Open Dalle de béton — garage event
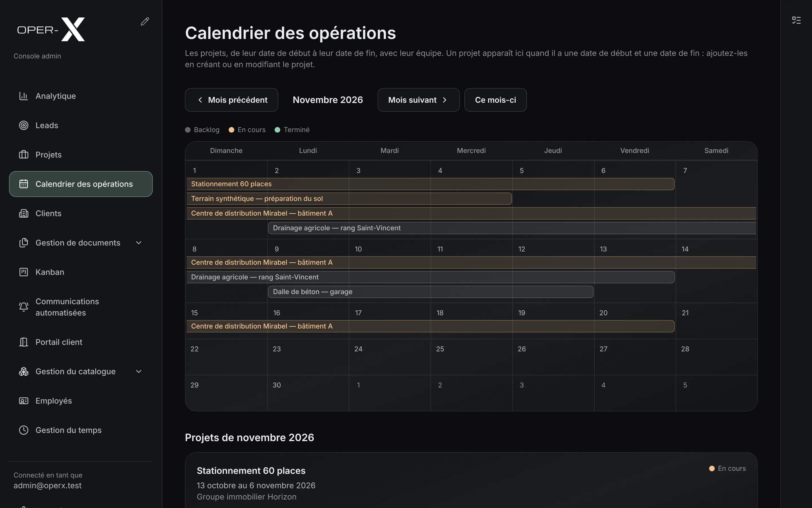Image resolution: width=812 pixels, height=508 pixels. click(431, 292)
